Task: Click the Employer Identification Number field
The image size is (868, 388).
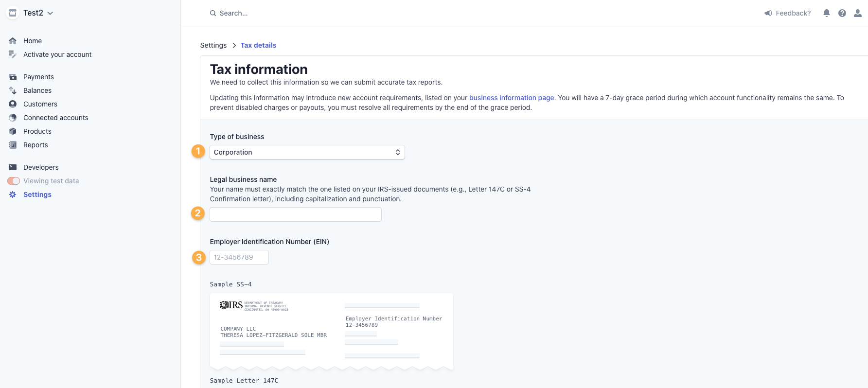Action: click(239, 257)
